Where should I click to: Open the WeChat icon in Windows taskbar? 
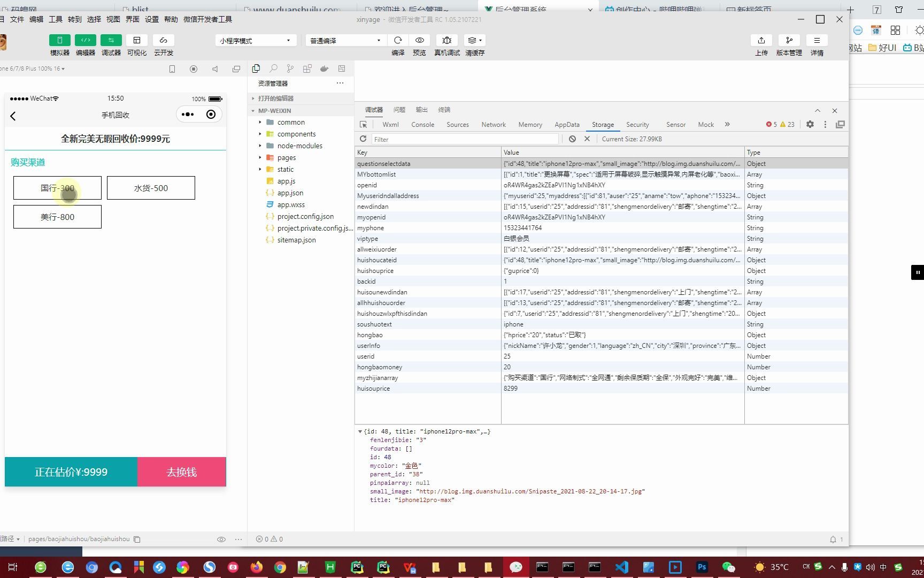[x=729, y=567]
